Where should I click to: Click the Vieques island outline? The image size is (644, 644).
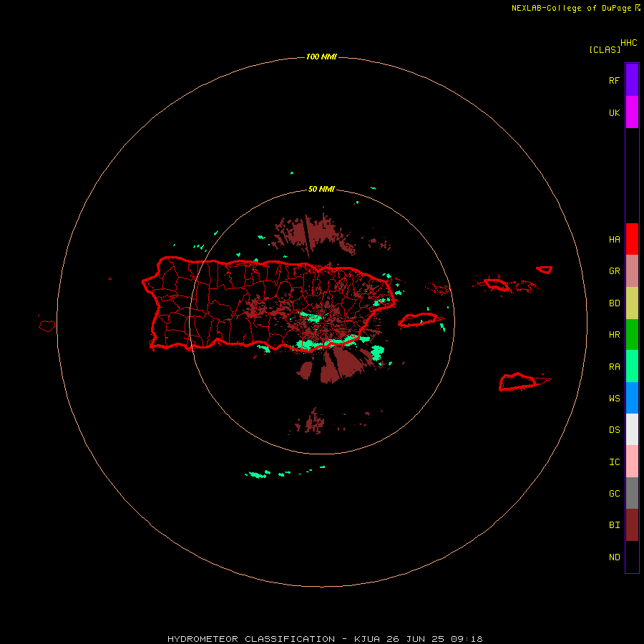point(417,320)
